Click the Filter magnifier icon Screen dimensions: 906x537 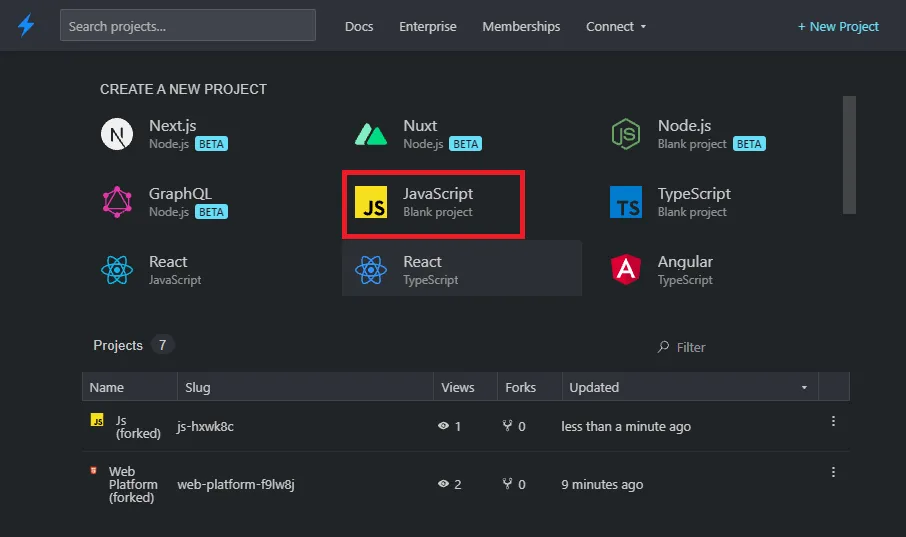(x=663, y=347)
